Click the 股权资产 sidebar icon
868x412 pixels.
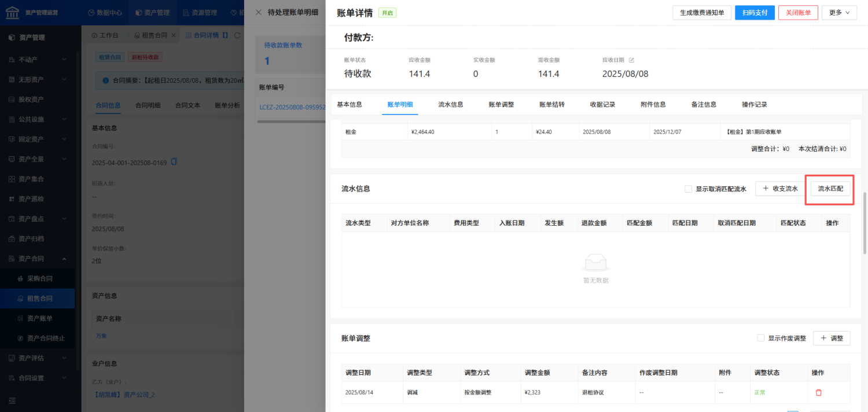12,100
